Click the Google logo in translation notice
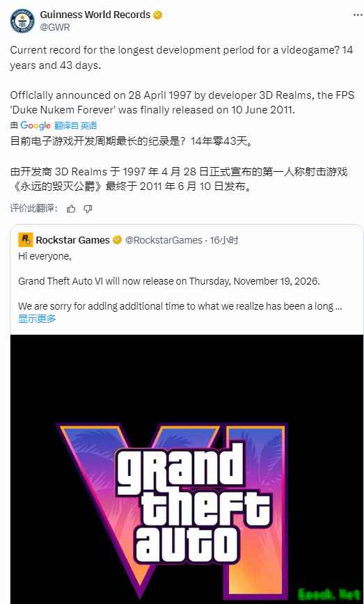The image size is (364, 604). click(x=35, y=125)
